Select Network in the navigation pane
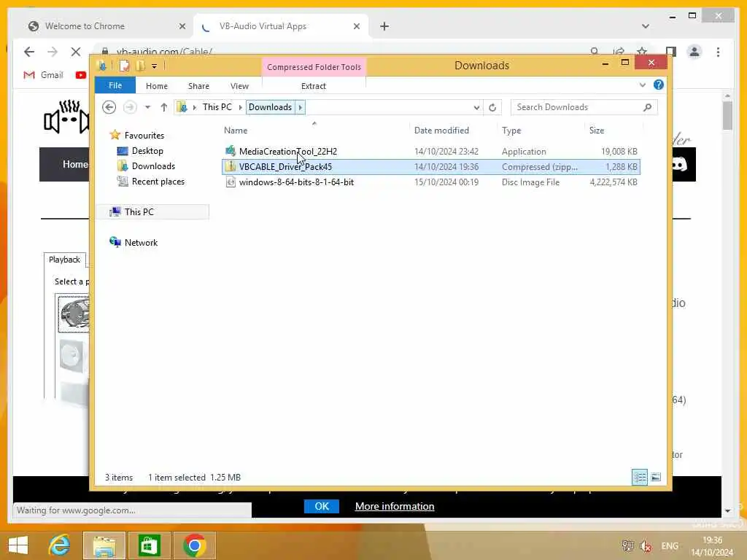Image resolution: width=747 pixels, height=560 pixels. click(x=141, y=242)
